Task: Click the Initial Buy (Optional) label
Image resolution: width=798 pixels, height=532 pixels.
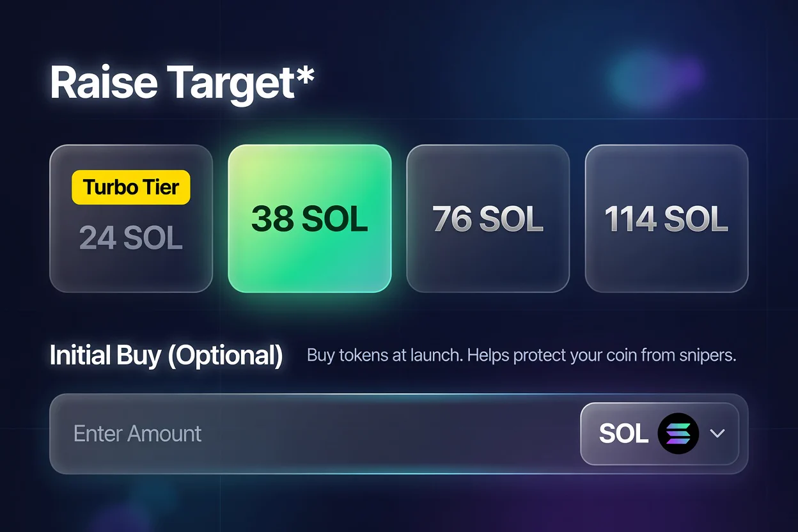Action: pyautogui.click(x=166, y=356)
